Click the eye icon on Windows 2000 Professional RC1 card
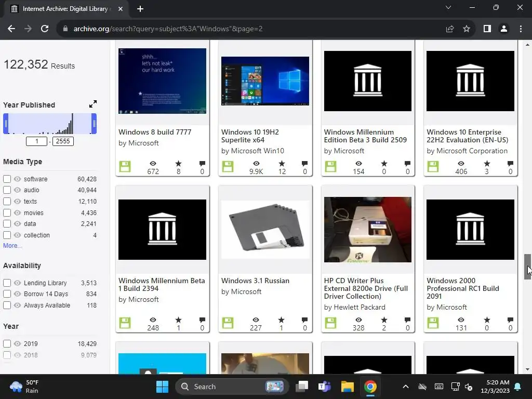The width and height of the screenshot is (532, 399). [461, 320]
